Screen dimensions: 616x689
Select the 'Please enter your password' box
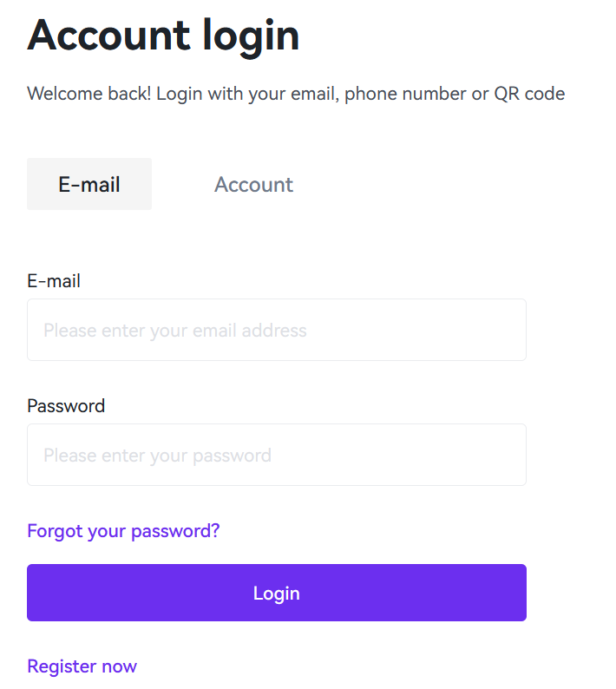tap(276, 455)
